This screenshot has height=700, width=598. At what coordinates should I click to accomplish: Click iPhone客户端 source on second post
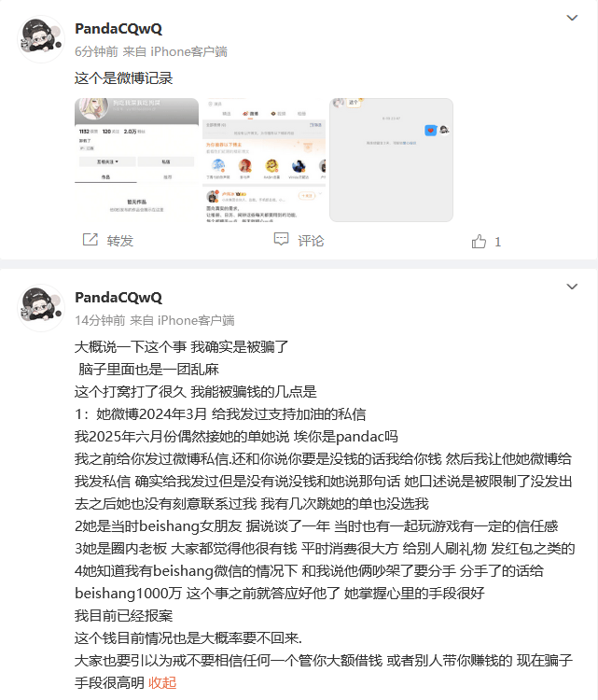coord(196,320)
